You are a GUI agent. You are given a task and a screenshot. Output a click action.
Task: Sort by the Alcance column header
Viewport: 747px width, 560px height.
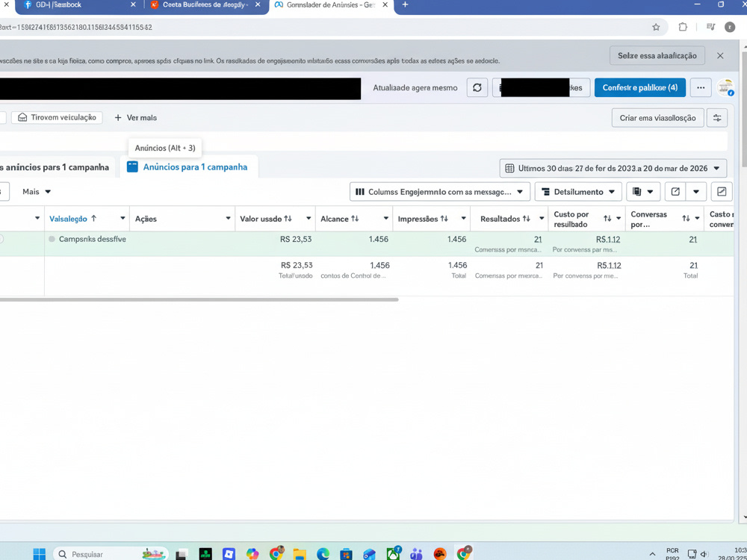pos(340,219)
